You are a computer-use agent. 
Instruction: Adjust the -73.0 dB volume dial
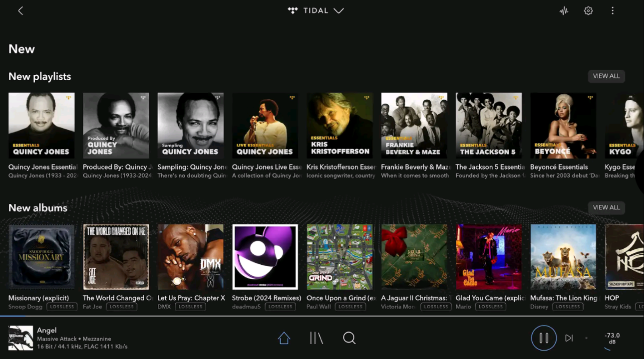pos(612,338)
